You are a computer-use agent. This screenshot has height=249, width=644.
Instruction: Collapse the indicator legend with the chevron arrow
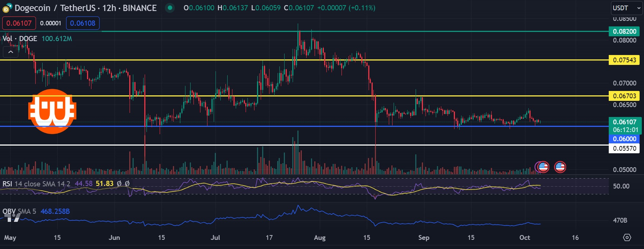pos(11,52)
